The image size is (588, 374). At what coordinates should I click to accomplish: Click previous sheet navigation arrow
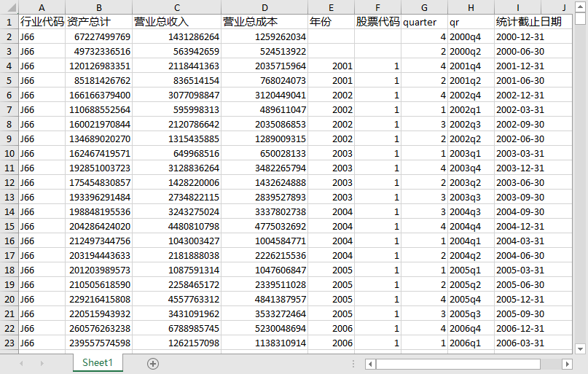[x=21, y=364]
